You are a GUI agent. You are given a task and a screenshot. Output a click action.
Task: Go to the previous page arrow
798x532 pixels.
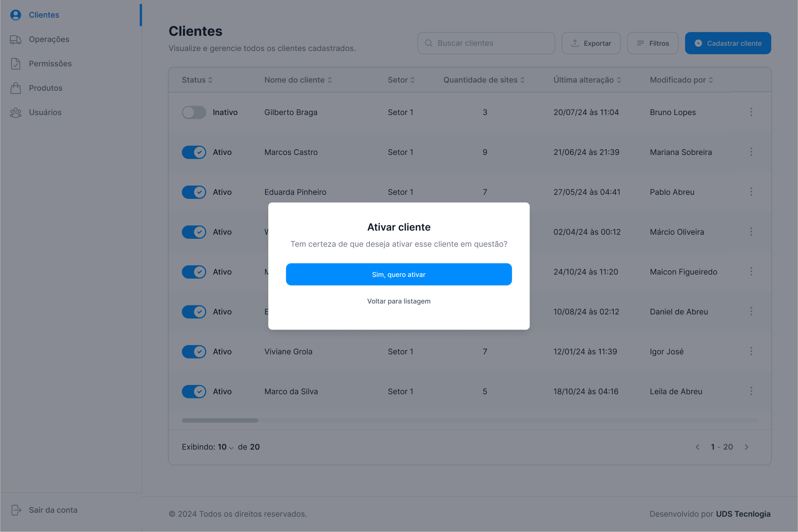coord(697,447)
